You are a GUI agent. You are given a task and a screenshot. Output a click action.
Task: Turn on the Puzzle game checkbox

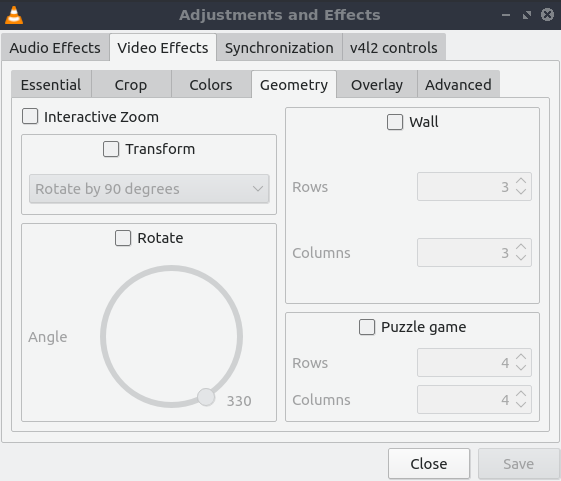tap(367, 327)
